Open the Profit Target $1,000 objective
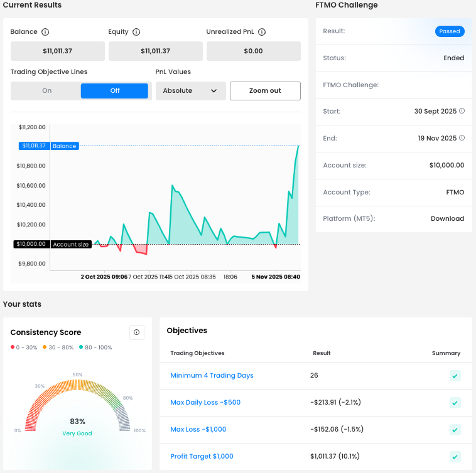This screenshot has width=476, height=473. pos(202,457)
